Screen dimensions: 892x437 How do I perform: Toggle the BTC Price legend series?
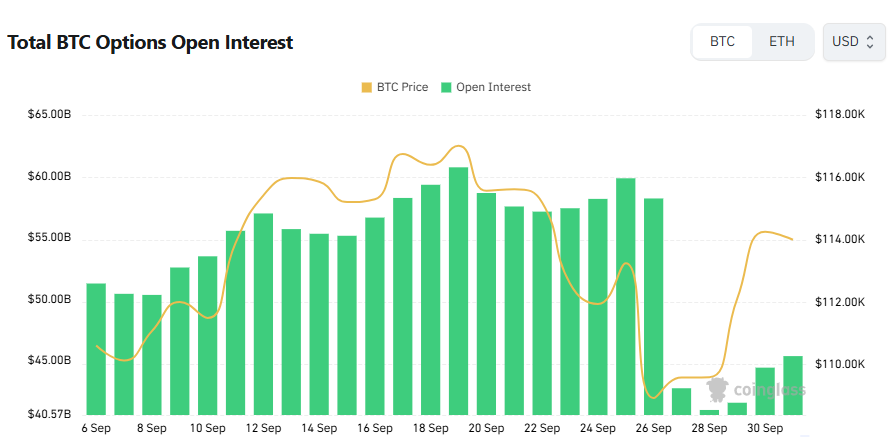[x=401, y=87]
